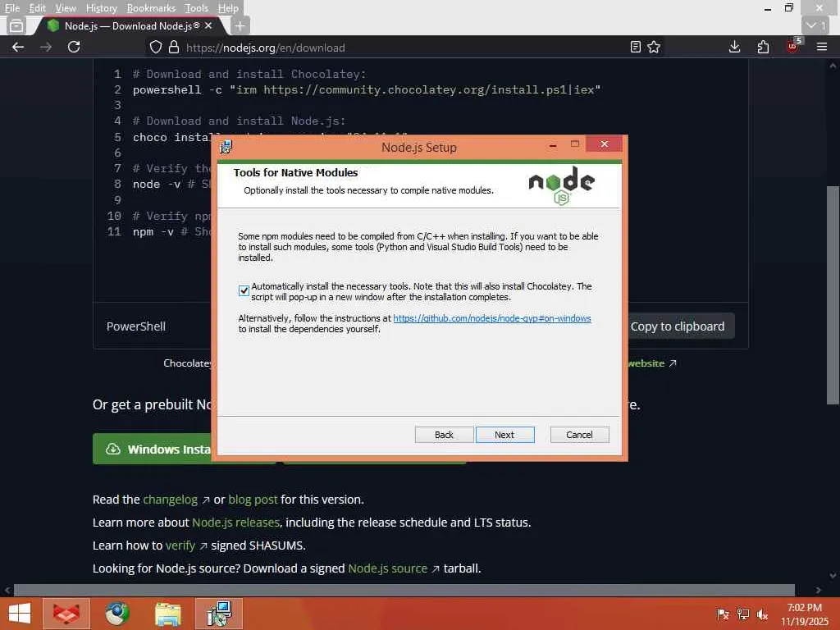Open Action Center flag tray icon
Image resolution: width=840 pixels, height=630 pixels.
coord(723,614)
